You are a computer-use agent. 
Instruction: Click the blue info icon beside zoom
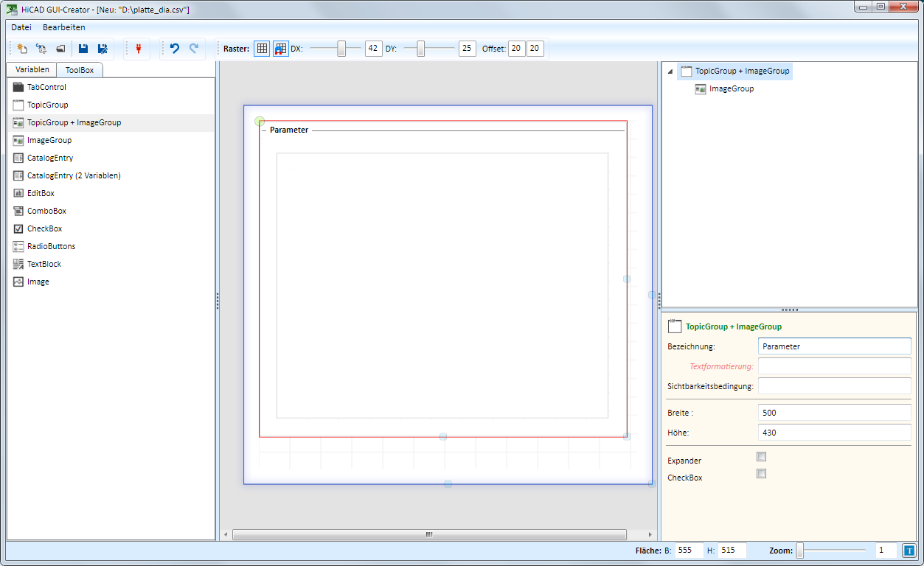(x=909, y=550)
